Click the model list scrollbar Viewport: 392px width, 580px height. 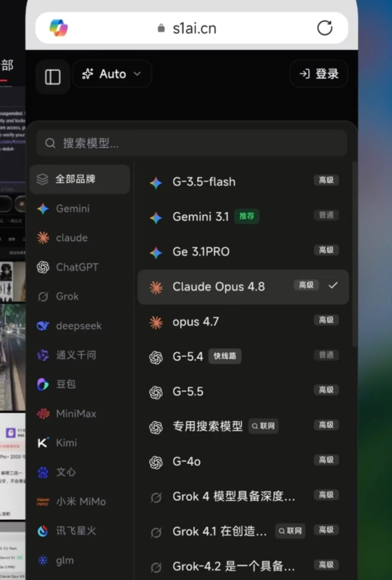[x=354, y=254]
